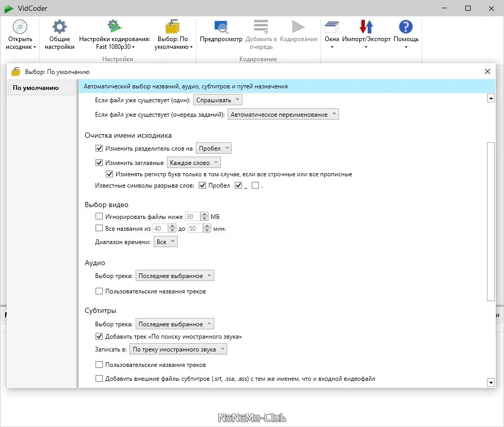
Task: Enable adding external subtitle files checkbox
Action: [x=99, y=379]
